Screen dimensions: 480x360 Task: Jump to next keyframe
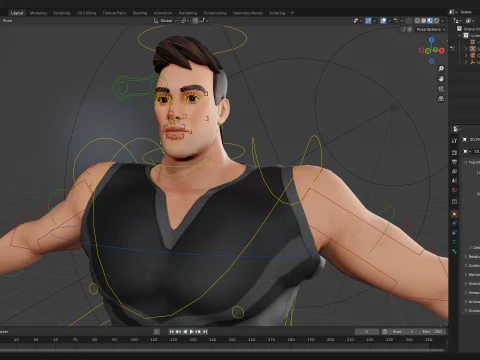click(198, 332)
